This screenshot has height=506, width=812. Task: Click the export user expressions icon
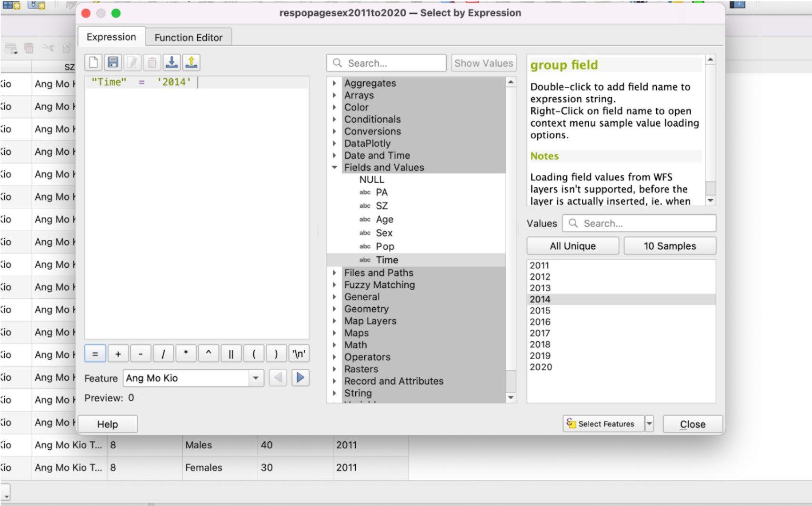191,62
